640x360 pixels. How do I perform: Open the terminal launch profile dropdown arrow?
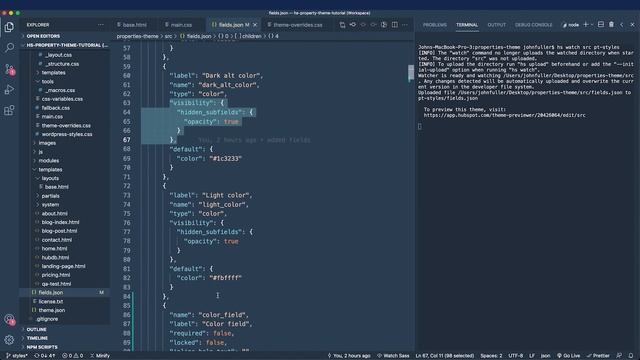click(592, 25)
